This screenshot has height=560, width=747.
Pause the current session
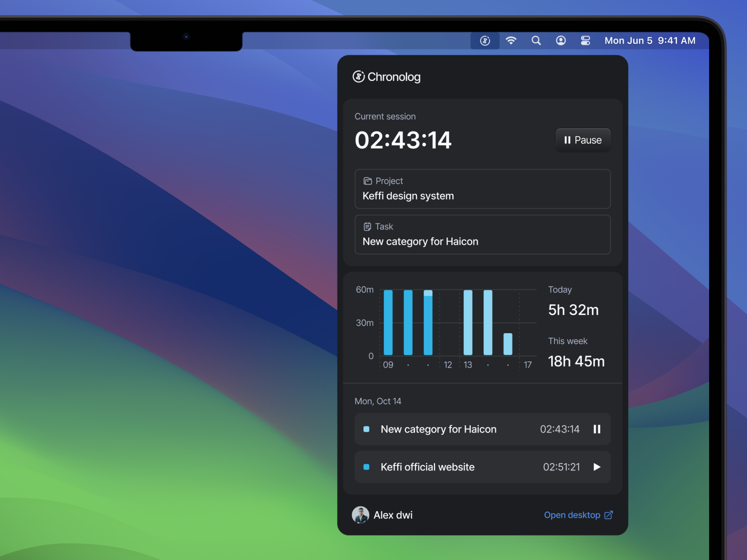tap(583, 140)
